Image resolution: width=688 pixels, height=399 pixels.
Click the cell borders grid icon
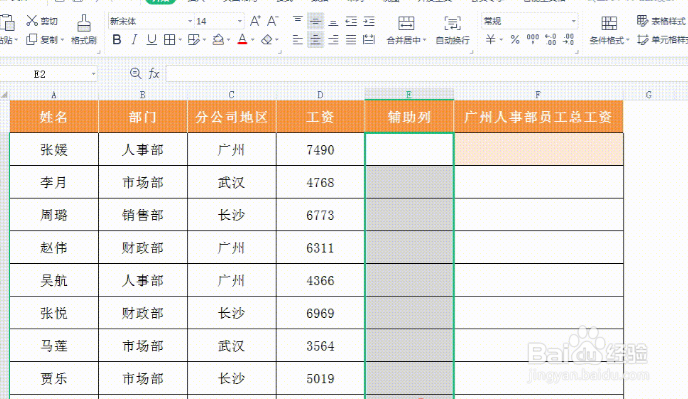(x=169, y=40)
